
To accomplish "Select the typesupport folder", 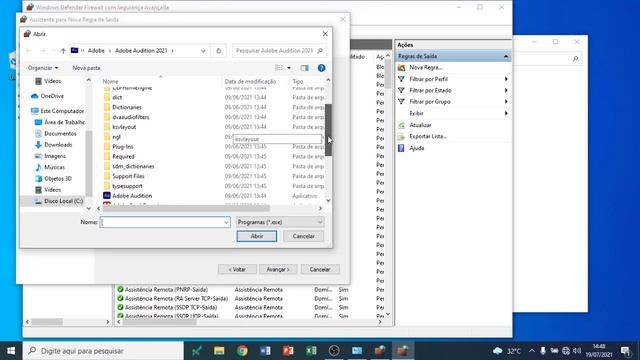I will (127, 186).
